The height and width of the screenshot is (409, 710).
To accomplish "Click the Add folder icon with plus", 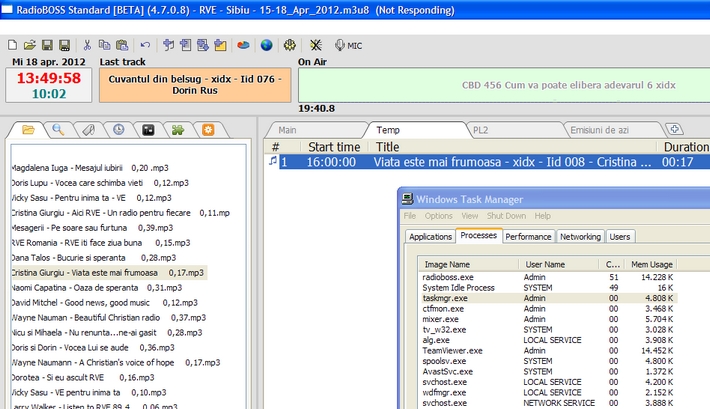I will click(x=221, y=45).
